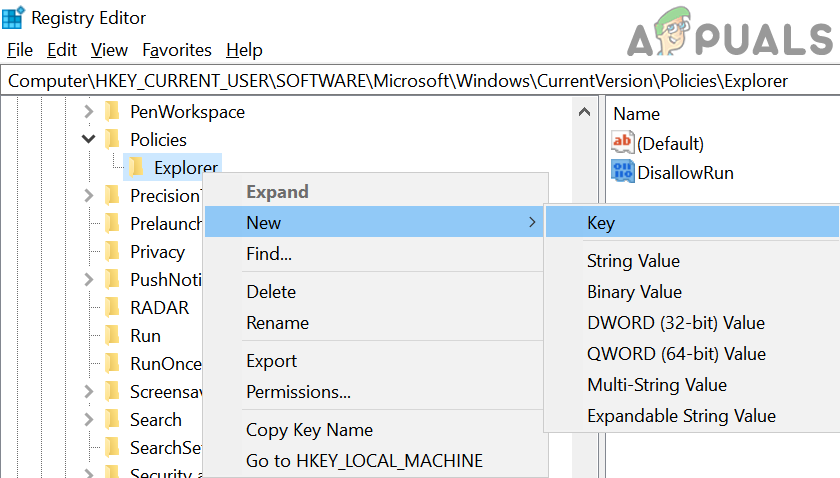
Task: Choose Export in the context menu
Action: 374,361
